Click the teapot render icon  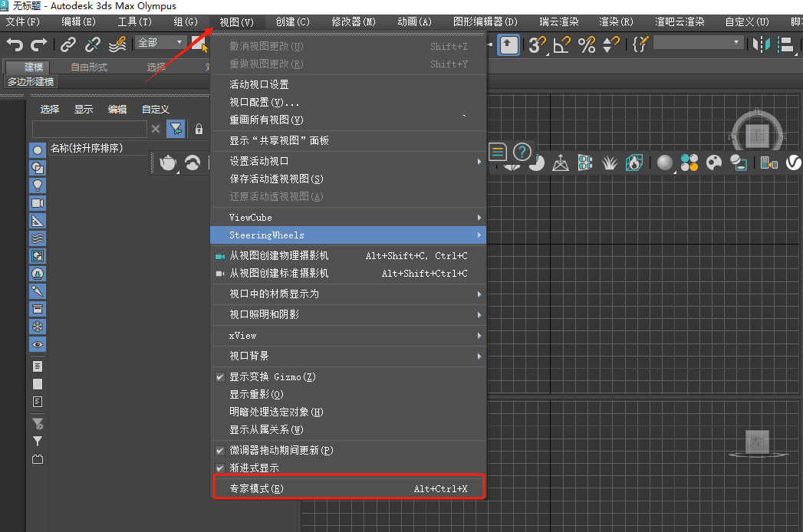click(x=168, y=163)
